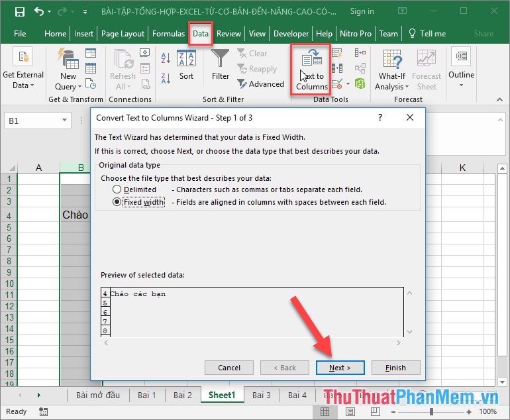This screenshot has height=420, width=510.
Task: Click the Sort A to Z icon
Action: [x=166, y=58]
